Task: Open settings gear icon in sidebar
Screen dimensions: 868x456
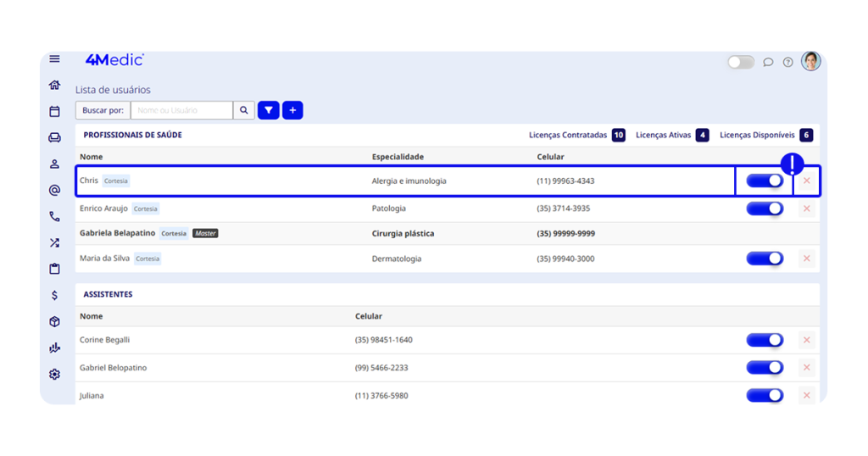Action: (x=54, y=374)
